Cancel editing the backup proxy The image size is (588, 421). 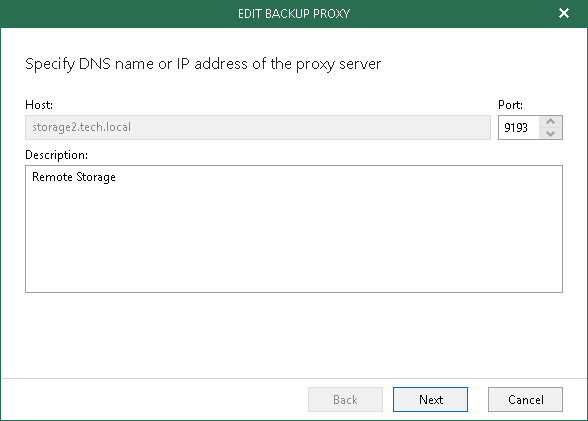525,400
